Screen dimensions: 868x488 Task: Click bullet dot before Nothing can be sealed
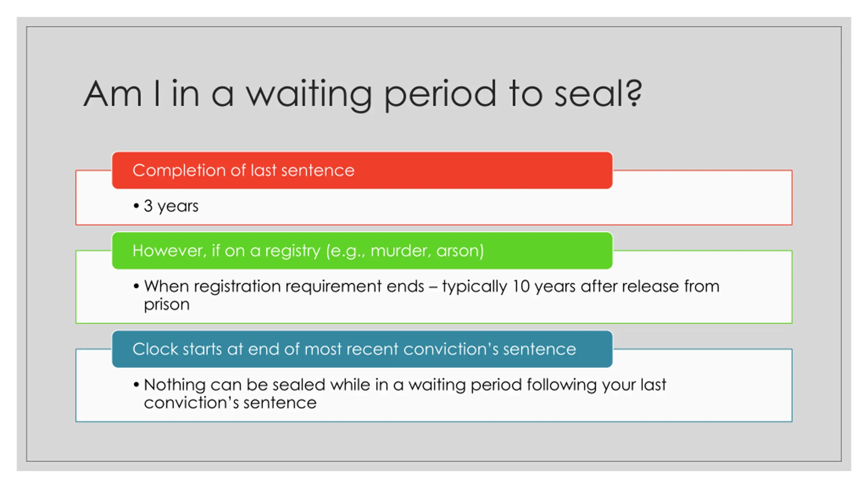(136, 385)
